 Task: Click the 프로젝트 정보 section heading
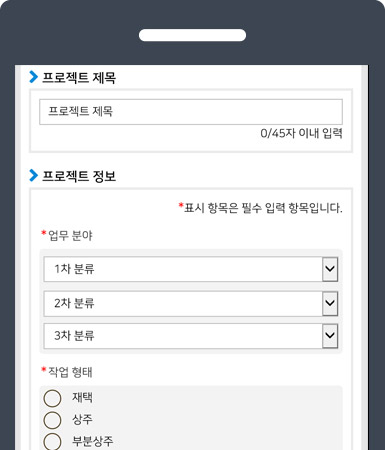coord(79,176)
